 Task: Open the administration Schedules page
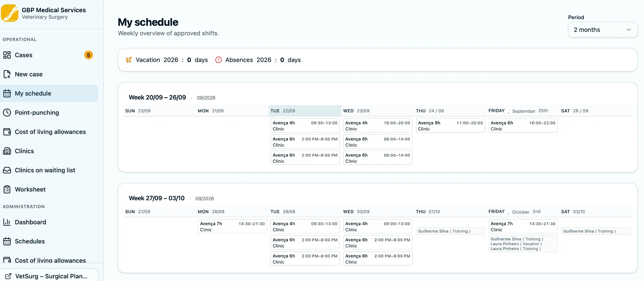(49, 241)
